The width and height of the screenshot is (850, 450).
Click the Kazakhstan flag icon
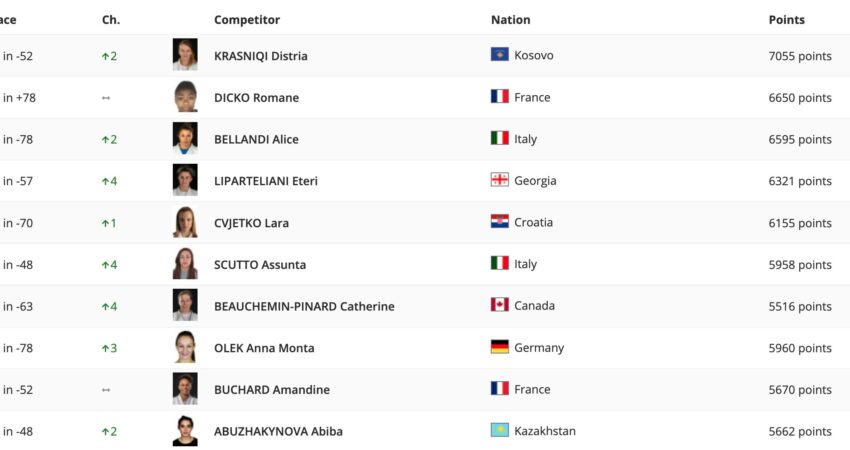click(x=500, y=430)
